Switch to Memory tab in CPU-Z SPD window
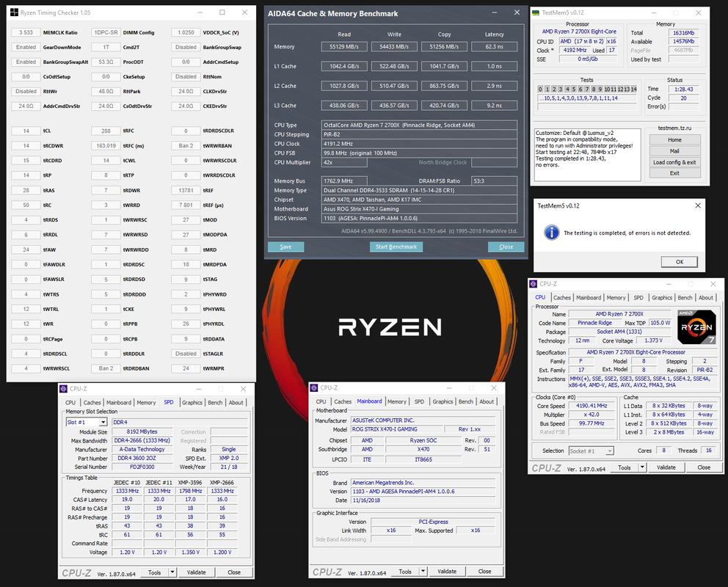This screenshot has width=728, height=587. tap(146, 403)
